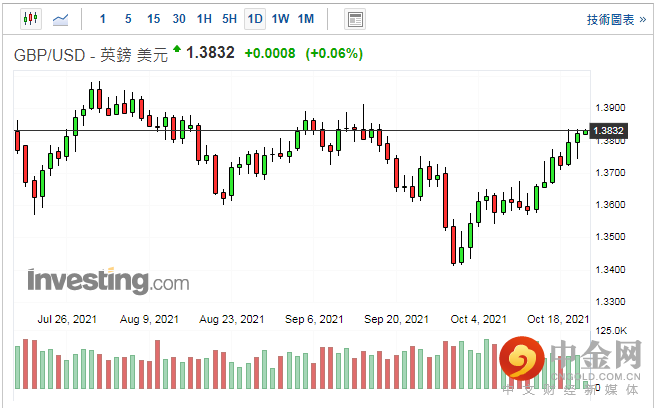This screenshot has width=656, height=408.
Task: Open the news overlay icon in toolbar
Action: pos(355,19)
